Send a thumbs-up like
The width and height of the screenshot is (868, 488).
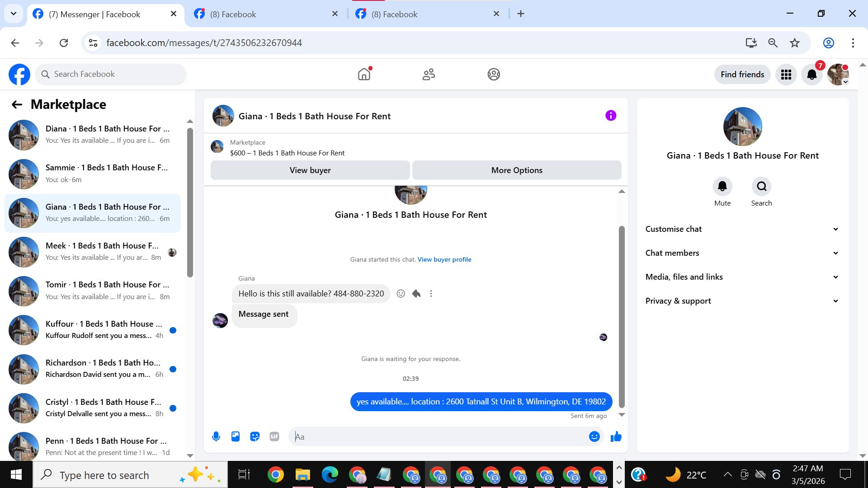point(616,436)
